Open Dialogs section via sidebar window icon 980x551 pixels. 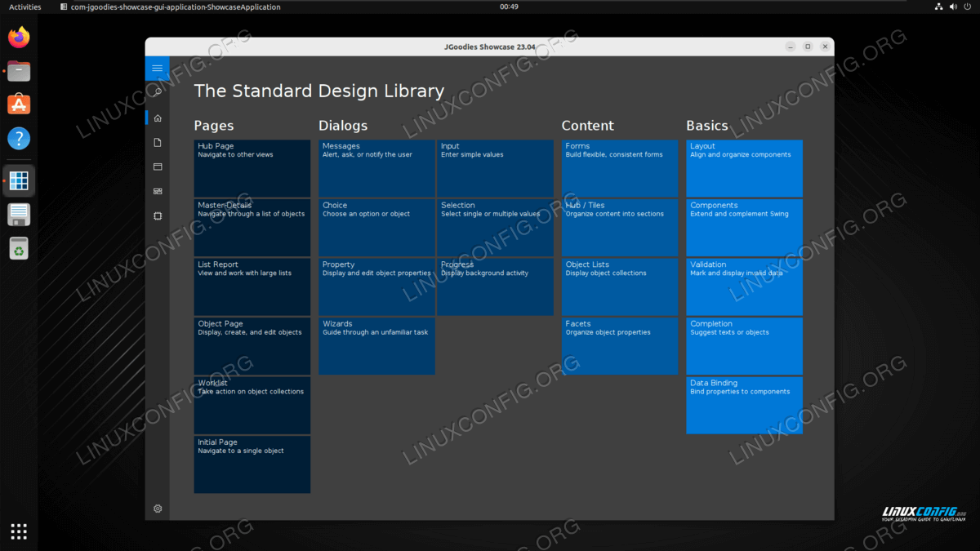click(x=158, y=167)
